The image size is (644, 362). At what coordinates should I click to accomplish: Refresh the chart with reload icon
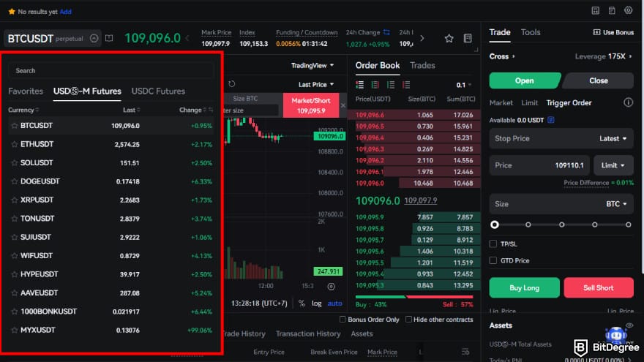coord(232,84)
